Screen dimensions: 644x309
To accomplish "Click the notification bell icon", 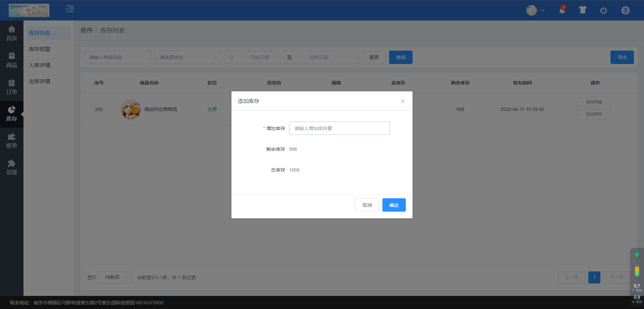I will 562,10.
